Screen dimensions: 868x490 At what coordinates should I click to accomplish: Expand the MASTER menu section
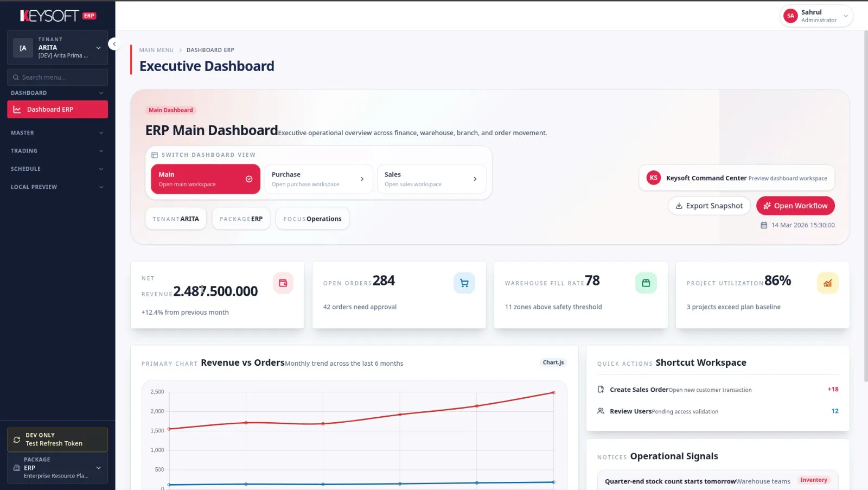pyautogui.click(x=58, y=133)
